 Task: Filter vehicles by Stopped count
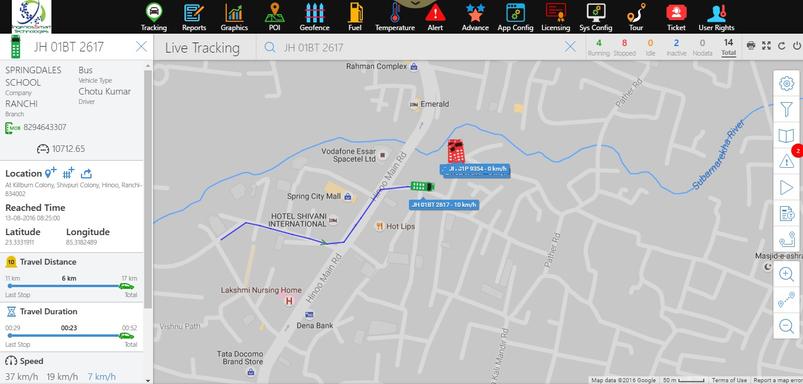(x=624, y=47)
